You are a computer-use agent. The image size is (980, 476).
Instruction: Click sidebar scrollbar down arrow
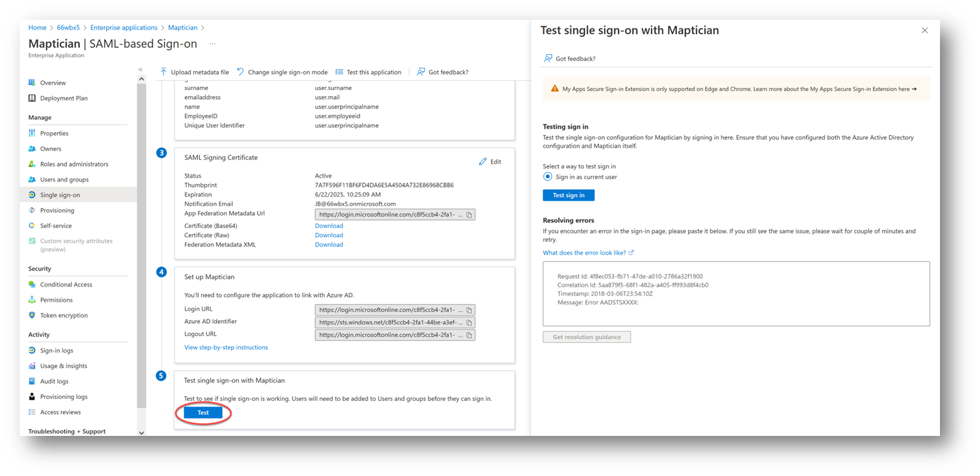click(142, 433)
